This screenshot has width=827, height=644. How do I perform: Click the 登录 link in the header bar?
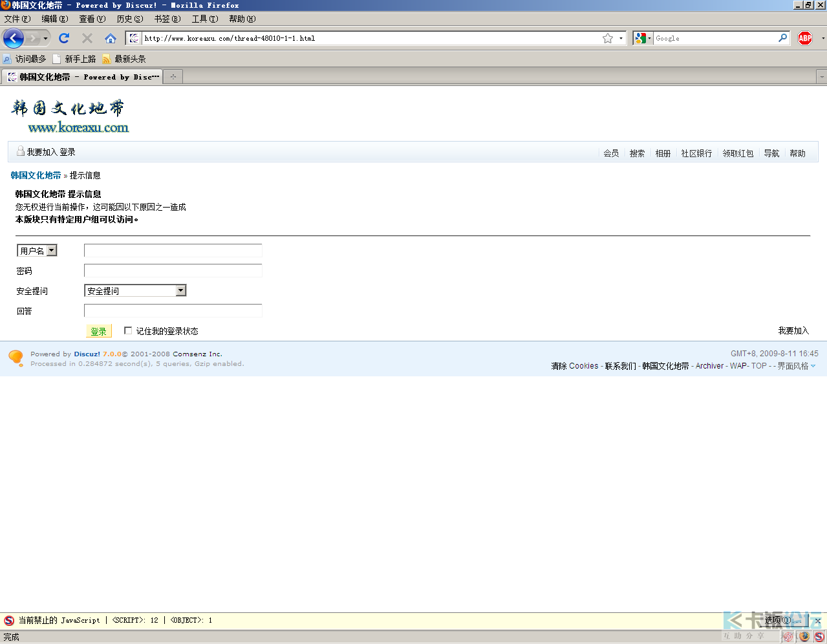[67, 152]
